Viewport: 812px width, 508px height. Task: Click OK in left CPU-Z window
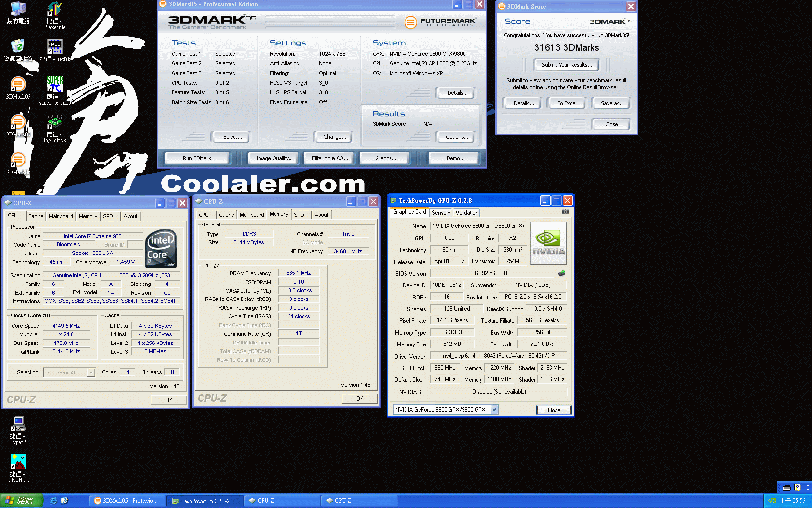pos(169,400)
